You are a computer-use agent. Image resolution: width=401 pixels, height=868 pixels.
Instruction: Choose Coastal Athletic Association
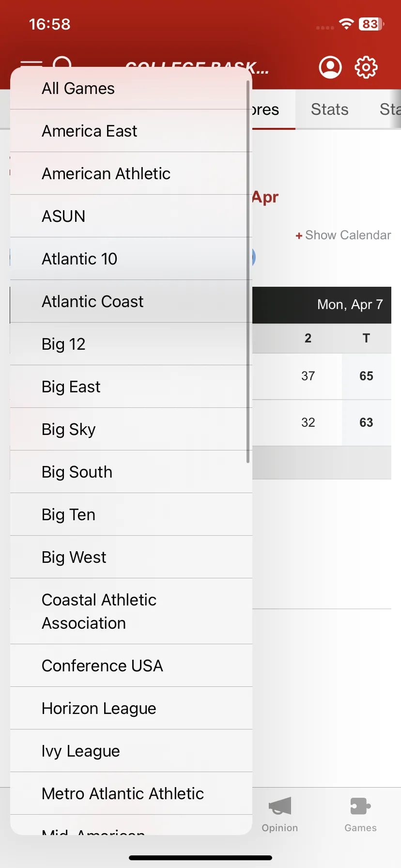tap(131, 611)
